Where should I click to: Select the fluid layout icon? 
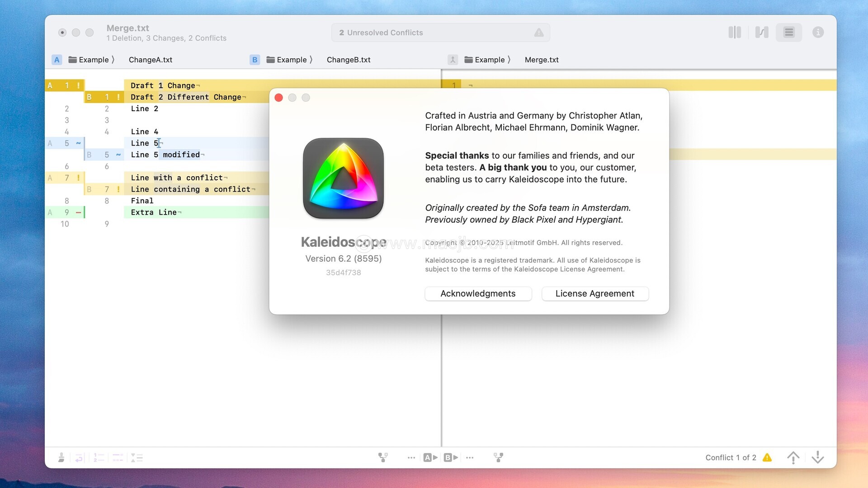pos(762,32)
